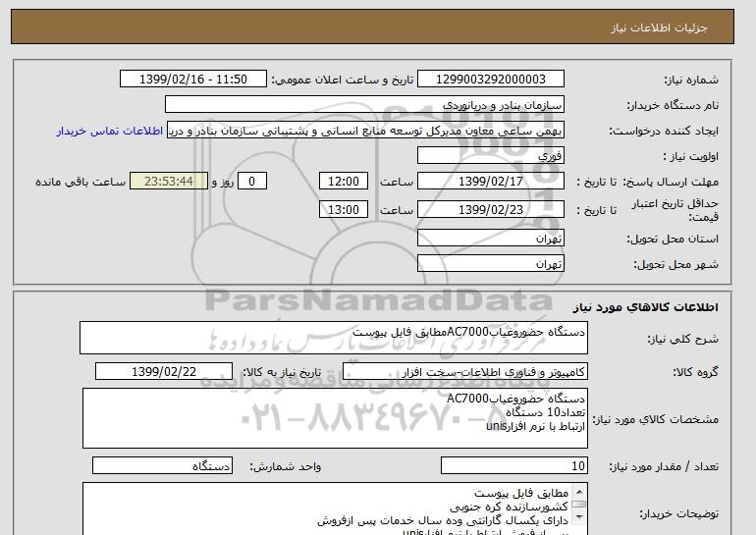Click the label تاریخ و ساعت اعلان عمومی

343,80
